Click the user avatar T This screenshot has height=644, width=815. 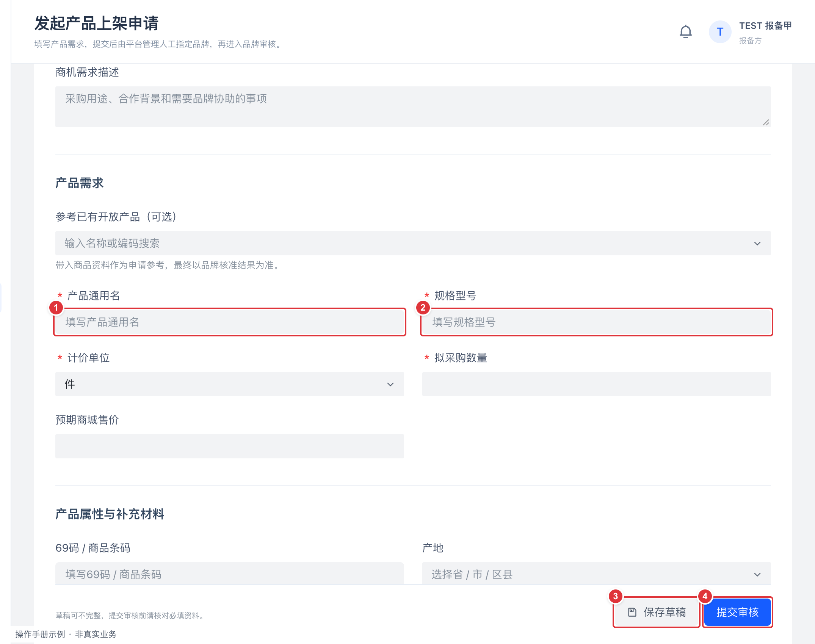720,32
